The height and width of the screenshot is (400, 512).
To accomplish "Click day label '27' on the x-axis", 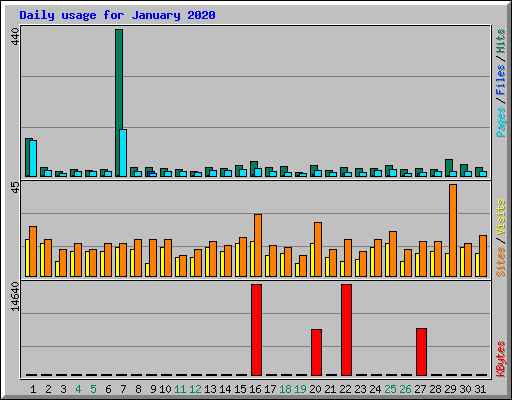I will pyautogui.click(x=420, y=389).
